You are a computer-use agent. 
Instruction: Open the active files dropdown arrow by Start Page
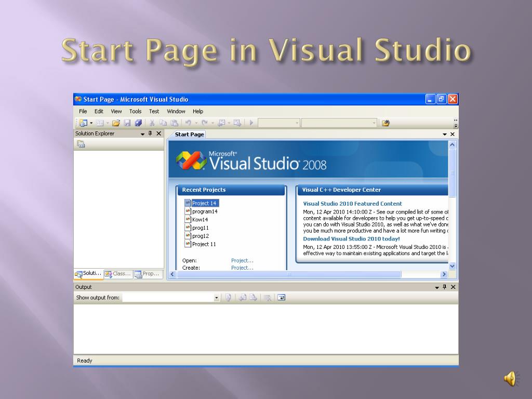click(x=445, y=135)
